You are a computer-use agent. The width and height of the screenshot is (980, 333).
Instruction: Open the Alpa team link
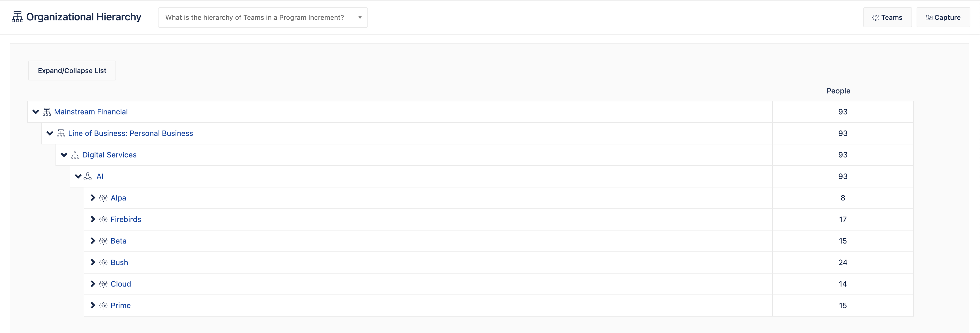[x=118, y=198]
